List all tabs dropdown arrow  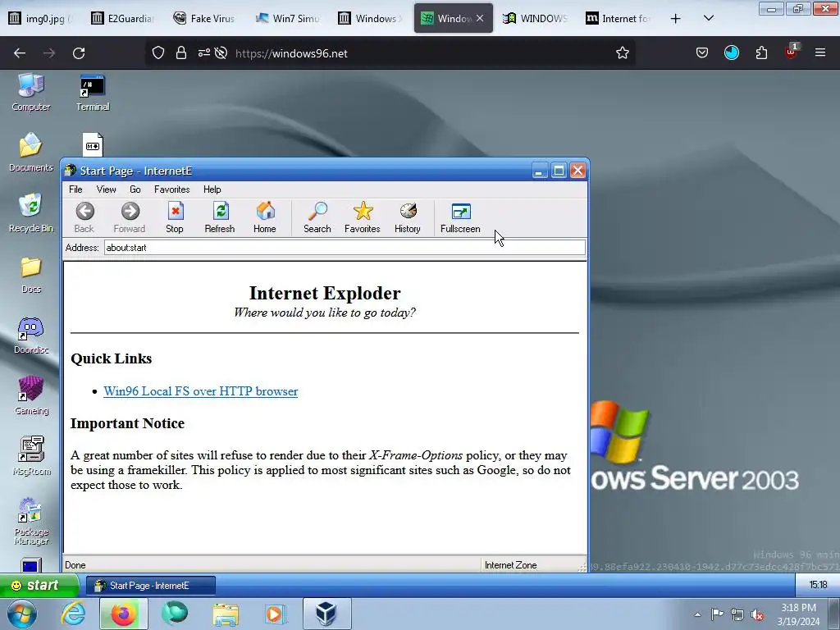pyautogui.click(x=708, y=18)
